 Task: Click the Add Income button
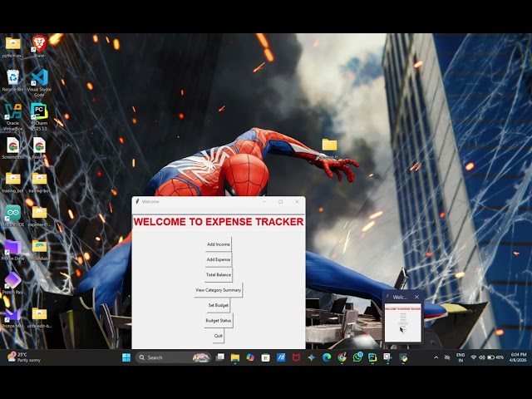click(x=218, y=244)
